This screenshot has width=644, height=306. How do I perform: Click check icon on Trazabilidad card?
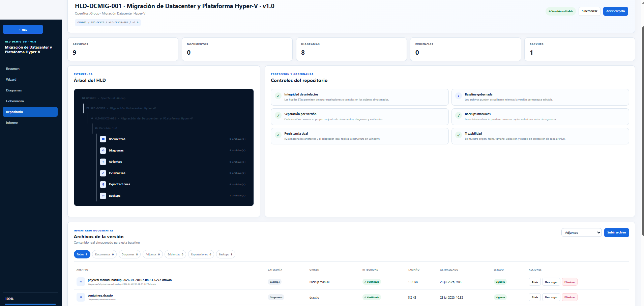click(459, 135)
